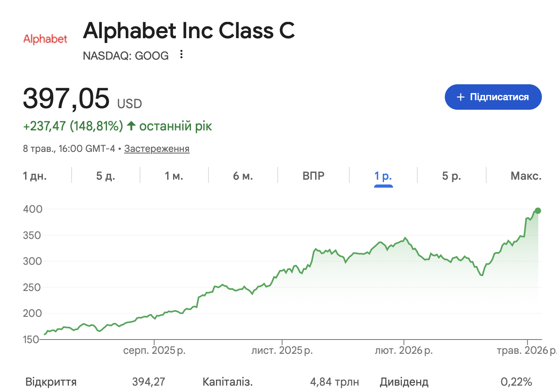Open the Застереження disclaimer link

(x=157, y=149)
